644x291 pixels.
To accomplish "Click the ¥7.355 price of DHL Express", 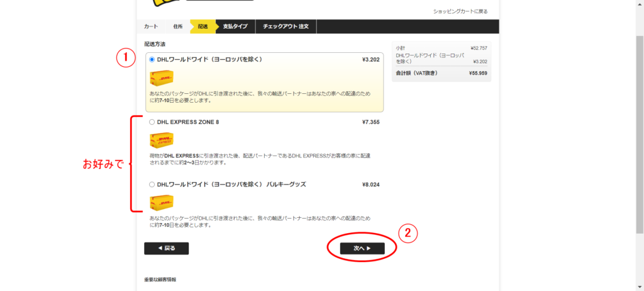I will pos(371,122).
